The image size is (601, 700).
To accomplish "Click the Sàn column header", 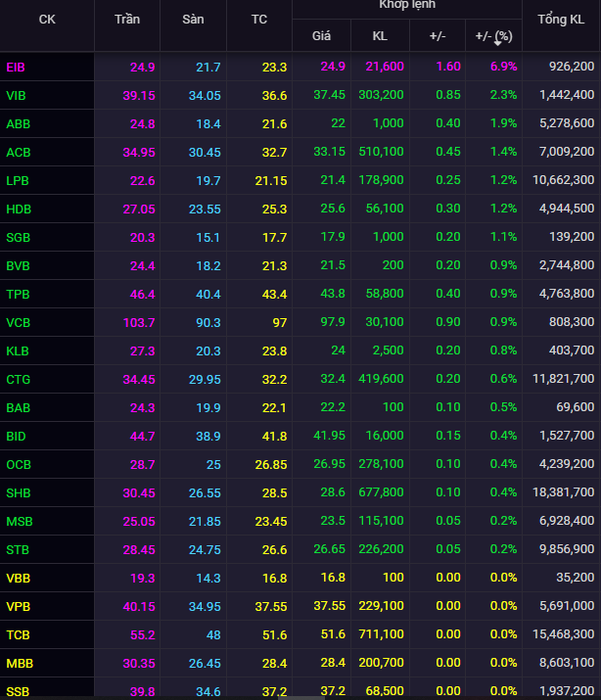I will pos(193,20).
